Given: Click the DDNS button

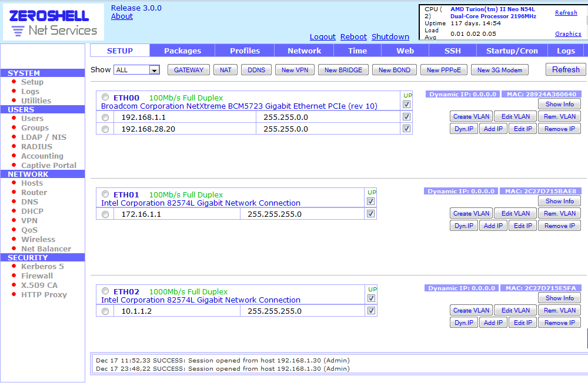Looking at the screenshot, I should pos(256,70).
